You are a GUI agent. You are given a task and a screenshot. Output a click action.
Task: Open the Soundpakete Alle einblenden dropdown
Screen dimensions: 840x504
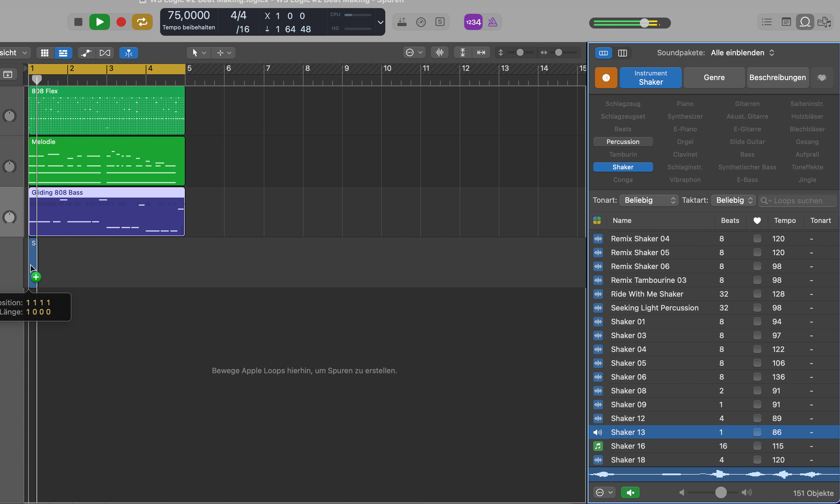pyautogui.click(x=742, y=53)
